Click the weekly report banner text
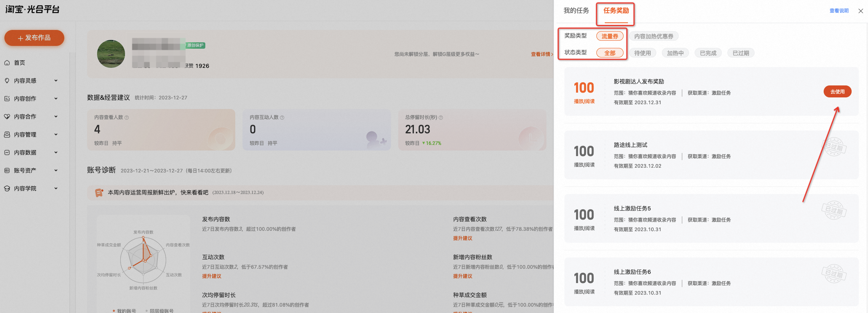Image resolution: width=868 pixels, height=313 pixels. (158, 193)
